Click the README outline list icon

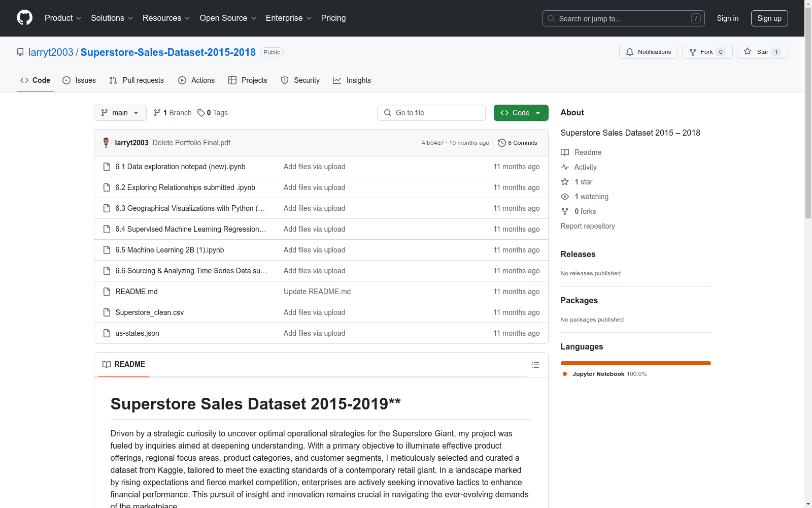click(x=535, y=365)
